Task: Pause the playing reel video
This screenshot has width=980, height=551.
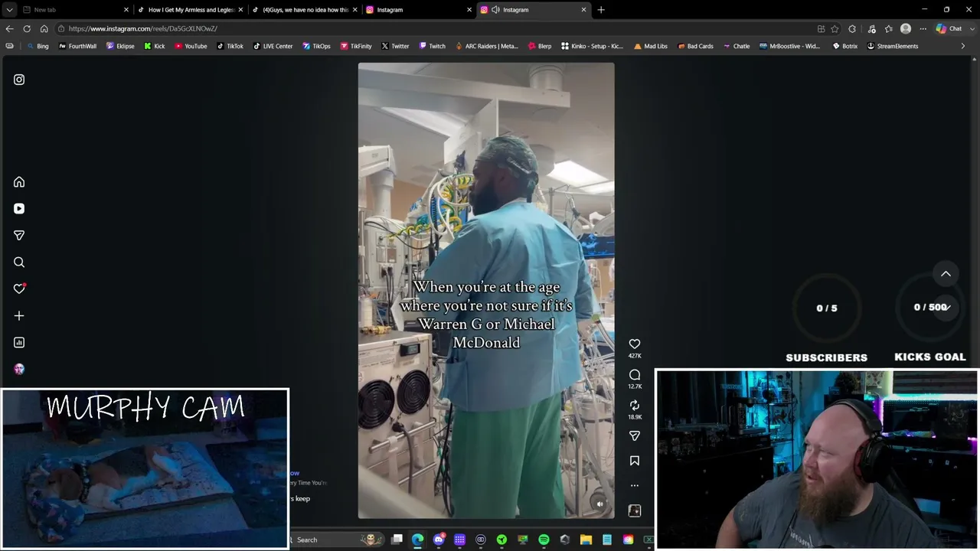Action: (x=486, y=291)
